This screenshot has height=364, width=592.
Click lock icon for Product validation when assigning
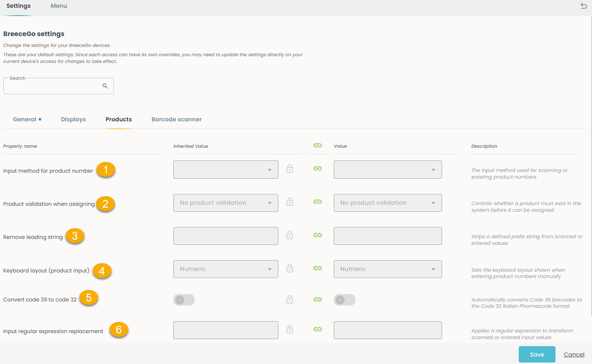tap(289, 202)
